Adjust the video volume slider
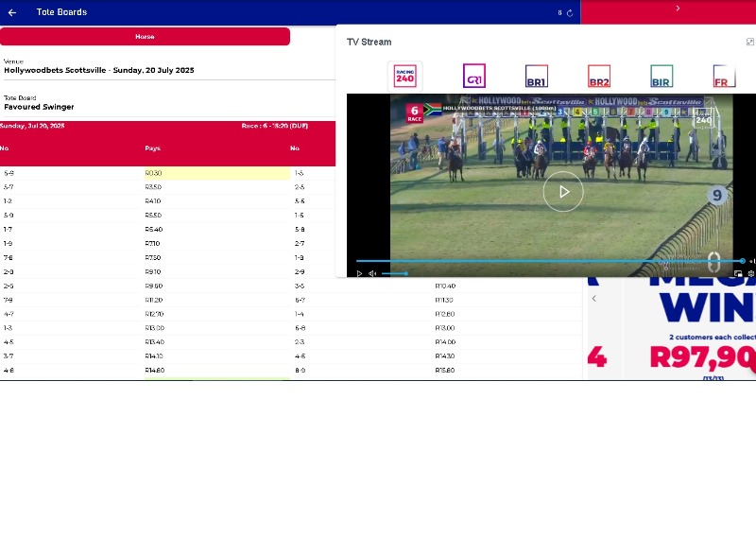Viewport: 756px width, 555px height. click(395, 273)
